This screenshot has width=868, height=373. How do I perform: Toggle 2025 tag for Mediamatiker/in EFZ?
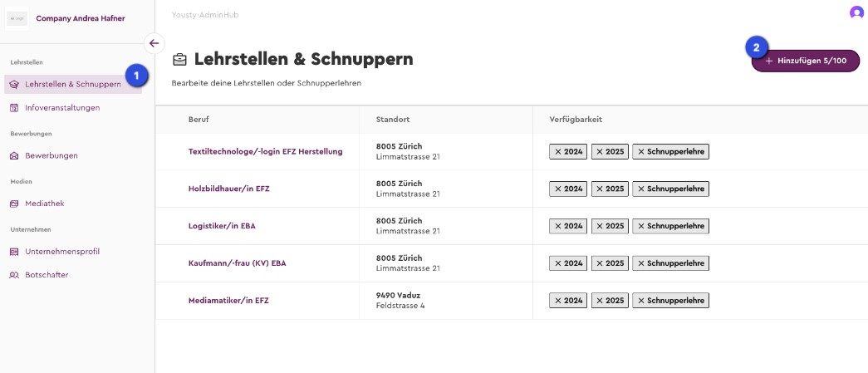tap(610, 301)
